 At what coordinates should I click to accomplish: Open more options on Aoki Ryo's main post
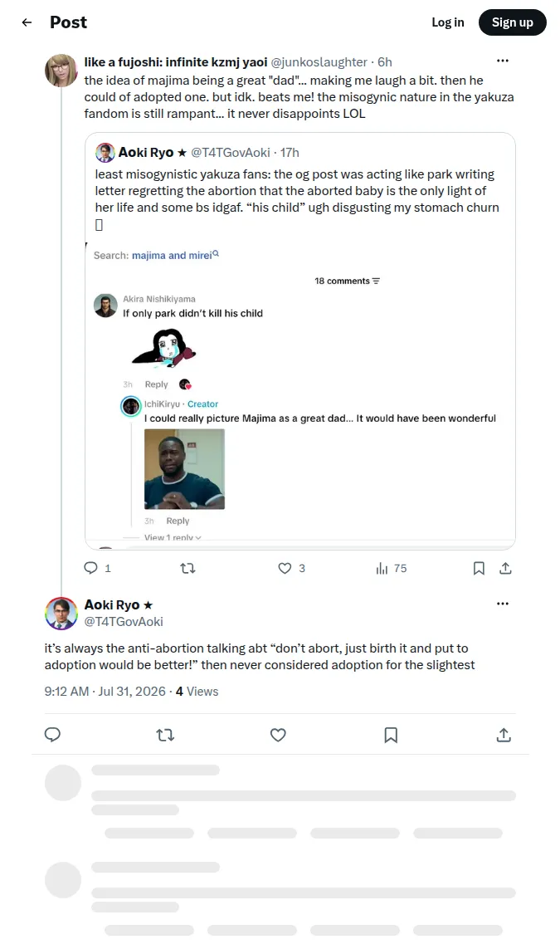coord(503,604)
